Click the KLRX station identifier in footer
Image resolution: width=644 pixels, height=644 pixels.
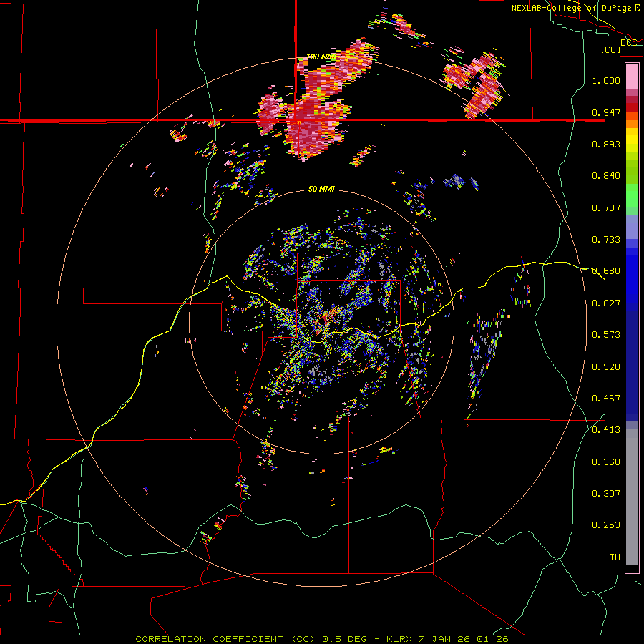[x=399, y=639]
